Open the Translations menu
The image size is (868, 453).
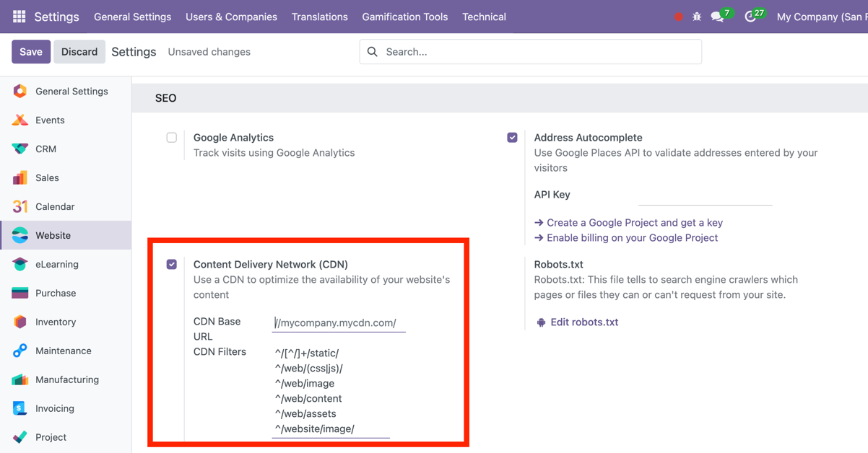tap(320, 17)
